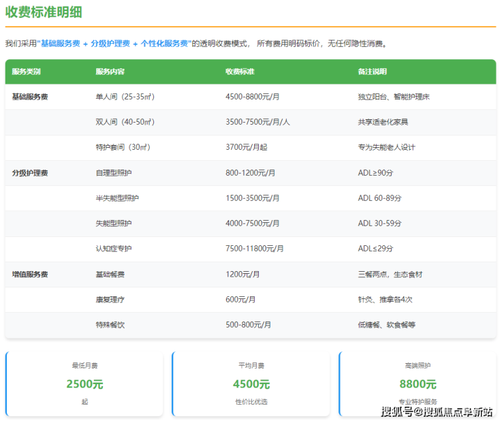The height and width of the screenshot is (423, 504).
Task: Click the 7500-11800元/月 price cell
Action: pyautogui.click(x=255, y=249)
